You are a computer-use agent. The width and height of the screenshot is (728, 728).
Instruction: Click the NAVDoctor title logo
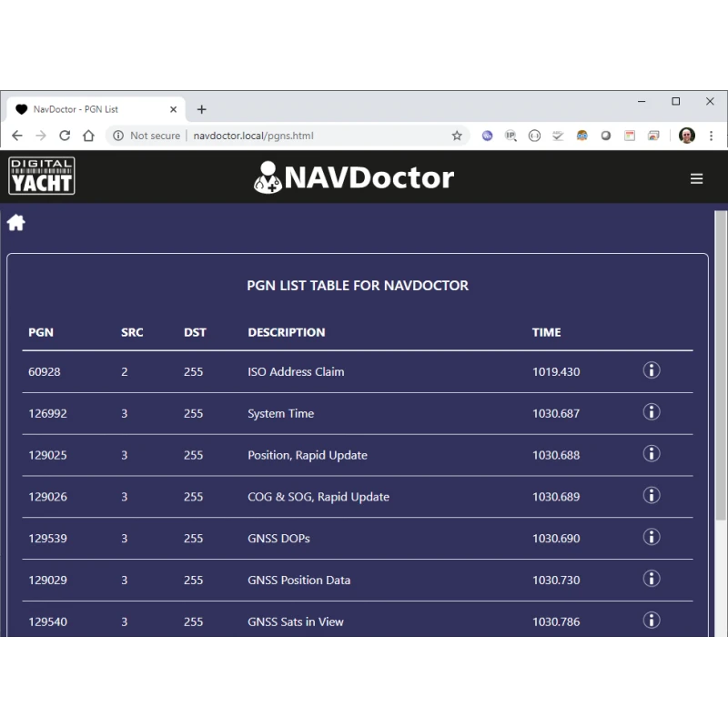(x=354, y=177)
